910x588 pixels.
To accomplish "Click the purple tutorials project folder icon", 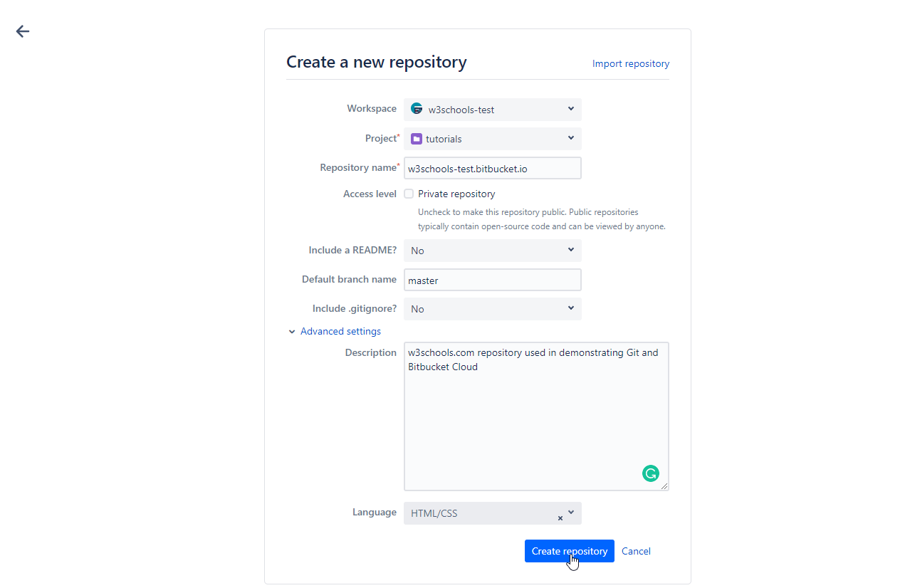I will (x=417, y=139).
